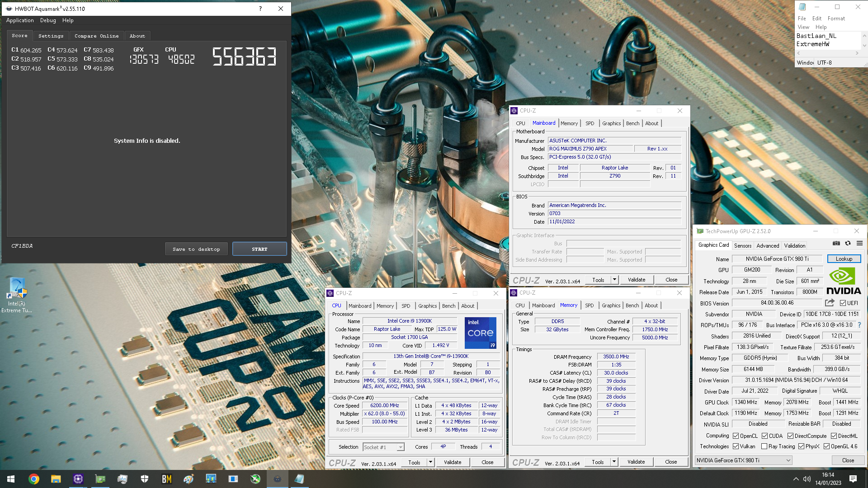868x488 pixels.
Task: Click Save to desktop button
Action: tap(196, 249)
